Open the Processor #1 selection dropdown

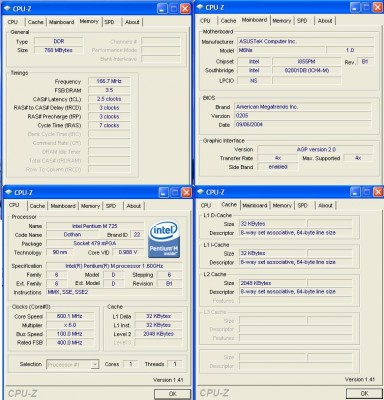tap(95, 364)
